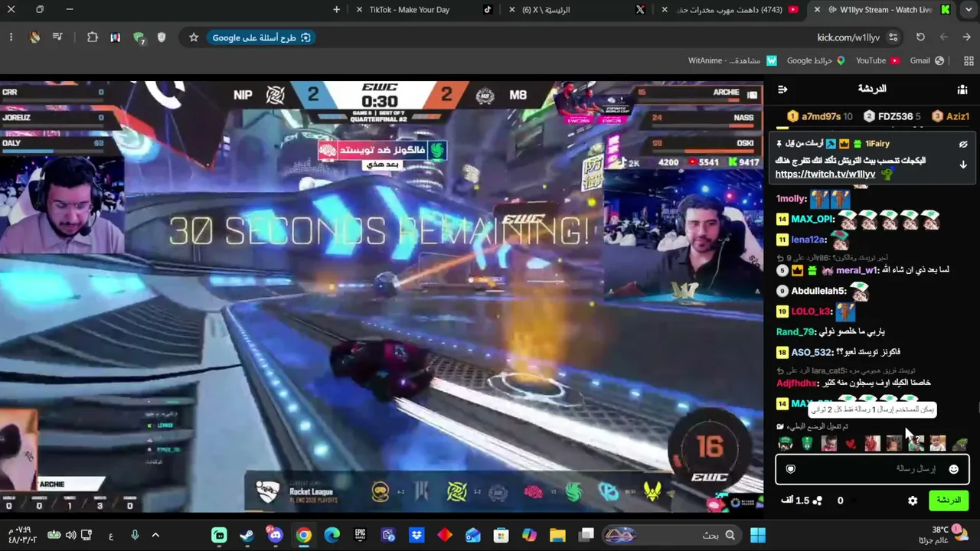980x551 pixels.
Task: Open Microsoft Store from the taskbar
Action: pos(501,535)
